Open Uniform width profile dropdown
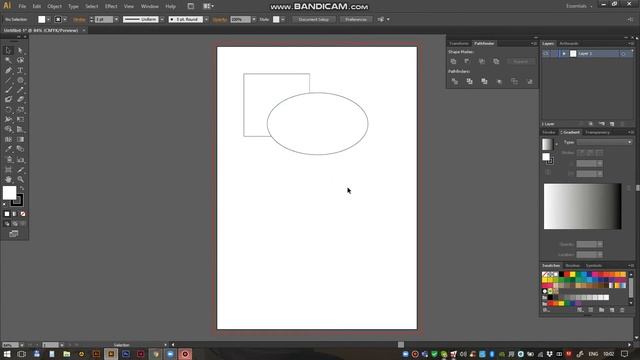The width and height of the screenshot is (640, 360). pyautogui.click(x=162, y=19)
